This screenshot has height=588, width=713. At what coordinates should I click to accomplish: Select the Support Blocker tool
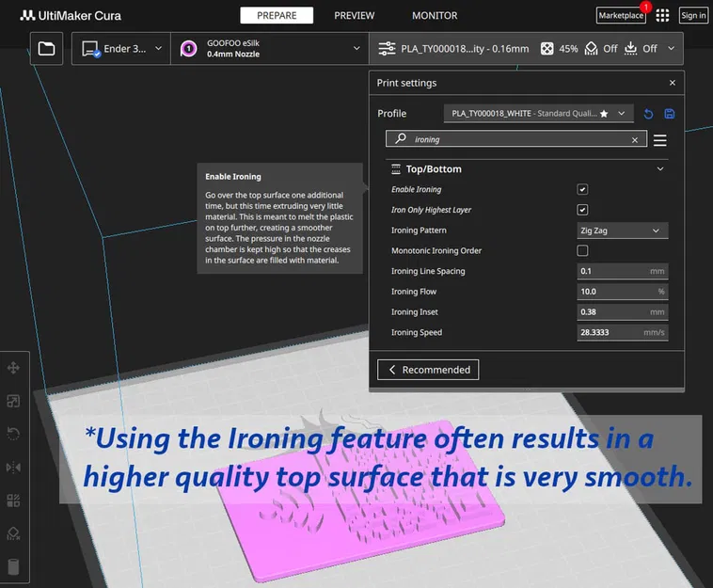[x=13, y=533]
